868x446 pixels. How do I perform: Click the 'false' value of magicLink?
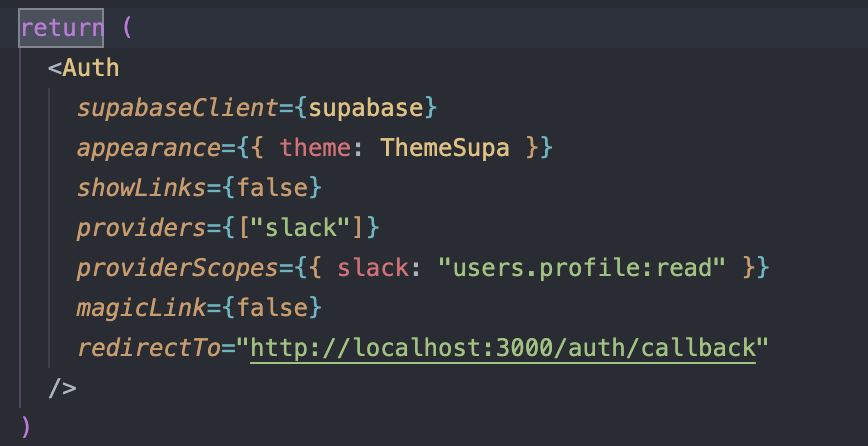[271, 308]
